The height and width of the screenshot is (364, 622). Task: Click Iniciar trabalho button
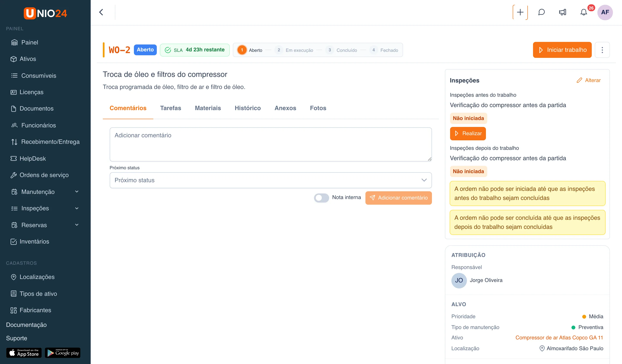tap(562, 50)
